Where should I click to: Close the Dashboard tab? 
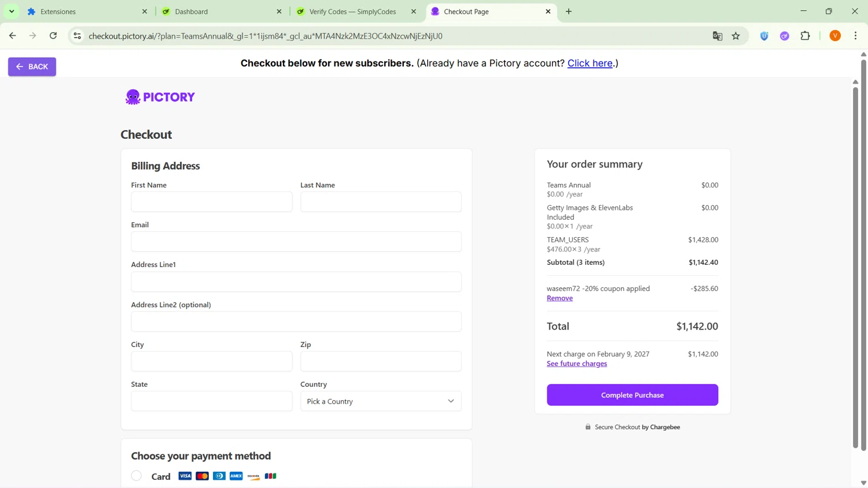[279, 12]
